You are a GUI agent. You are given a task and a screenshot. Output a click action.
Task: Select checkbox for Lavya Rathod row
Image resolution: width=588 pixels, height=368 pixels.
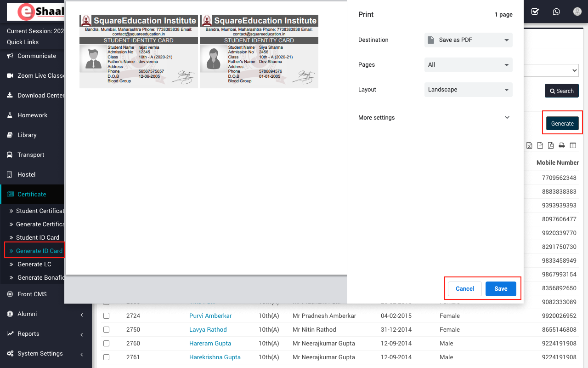[x=107, y=330]
